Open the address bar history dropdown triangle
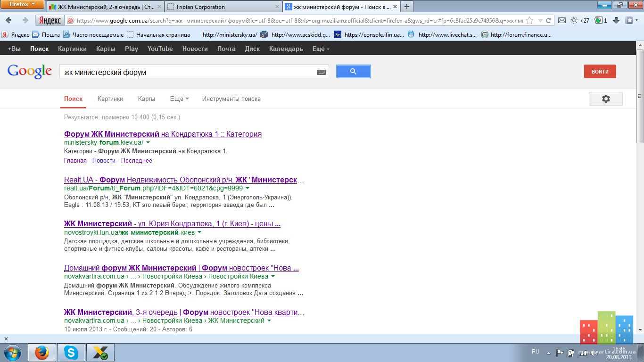644x362 pixels. (540, 20)
